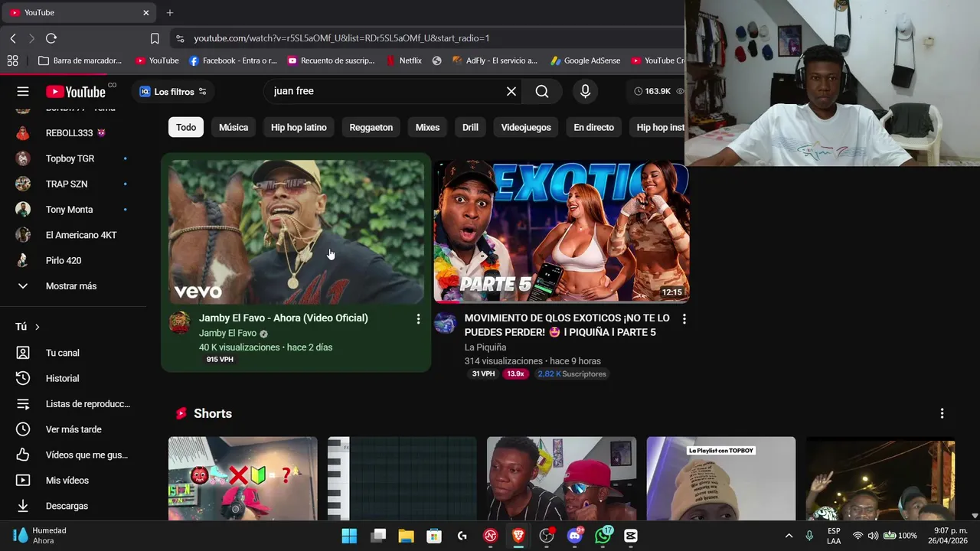
Task: Show hidden system tray icons
Action: [x=789, y=536]
